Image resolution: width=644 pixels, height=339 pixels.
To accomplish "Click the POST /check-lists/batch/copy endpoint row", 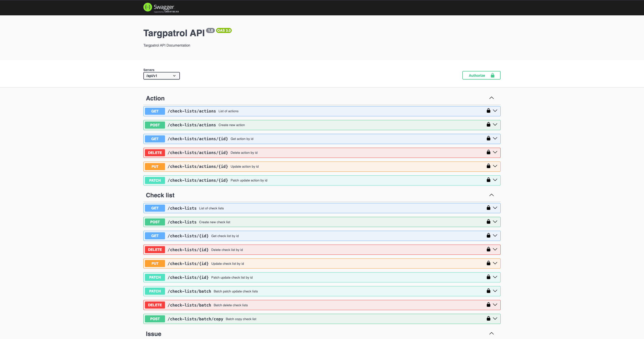I will 321,319.
